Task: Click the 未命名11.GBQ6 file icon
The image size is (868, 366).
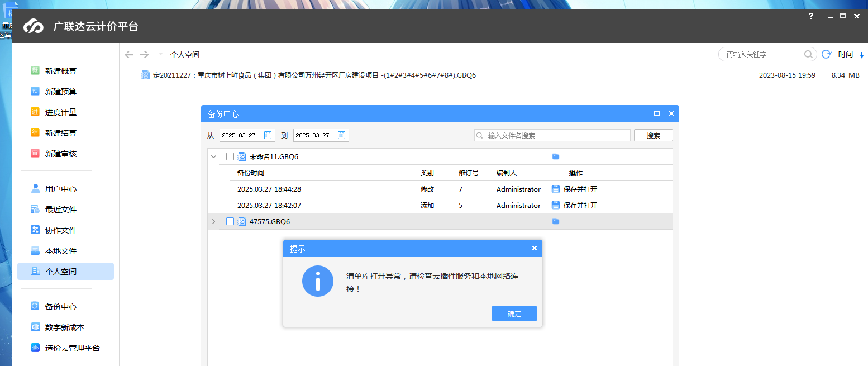Action: click(242, 156)
